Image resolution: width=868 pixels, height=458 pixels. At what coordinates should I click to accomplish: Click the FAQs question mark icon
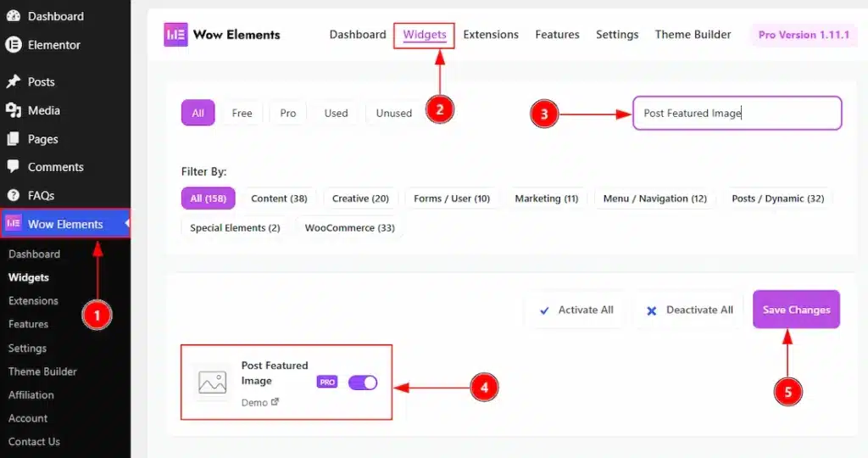[14, 195]
